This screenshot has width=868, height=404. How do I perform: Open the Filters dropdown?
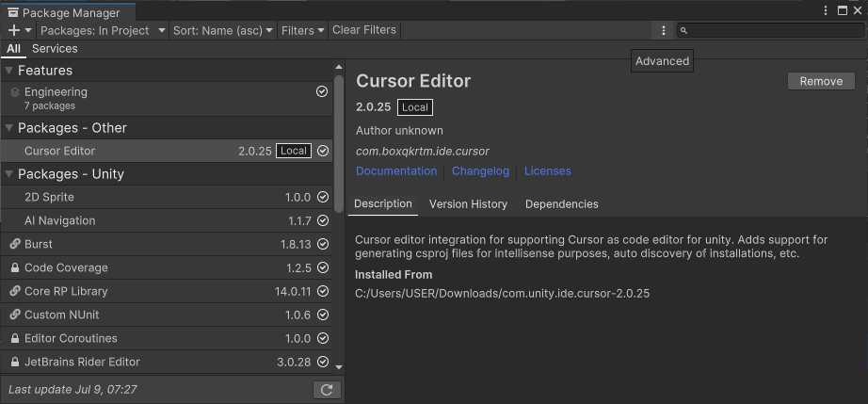pos(302,30)
